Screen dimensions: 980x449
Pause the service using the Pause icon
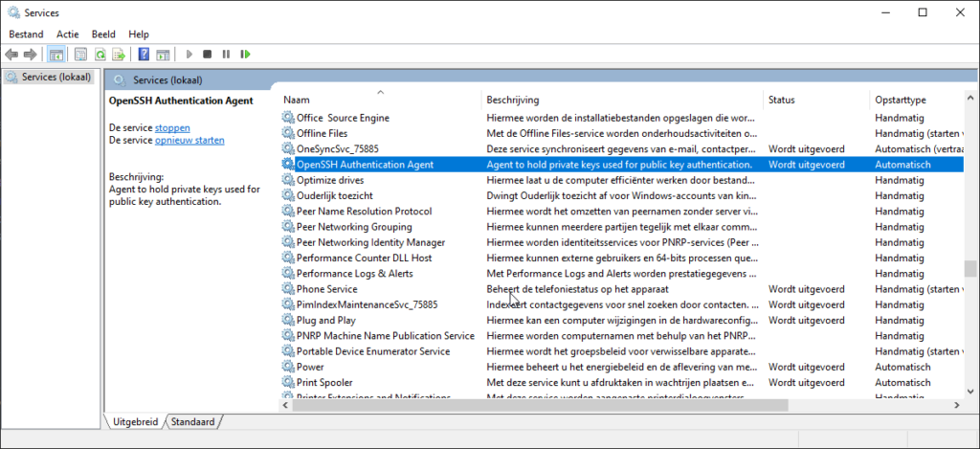tap(226, 55)
